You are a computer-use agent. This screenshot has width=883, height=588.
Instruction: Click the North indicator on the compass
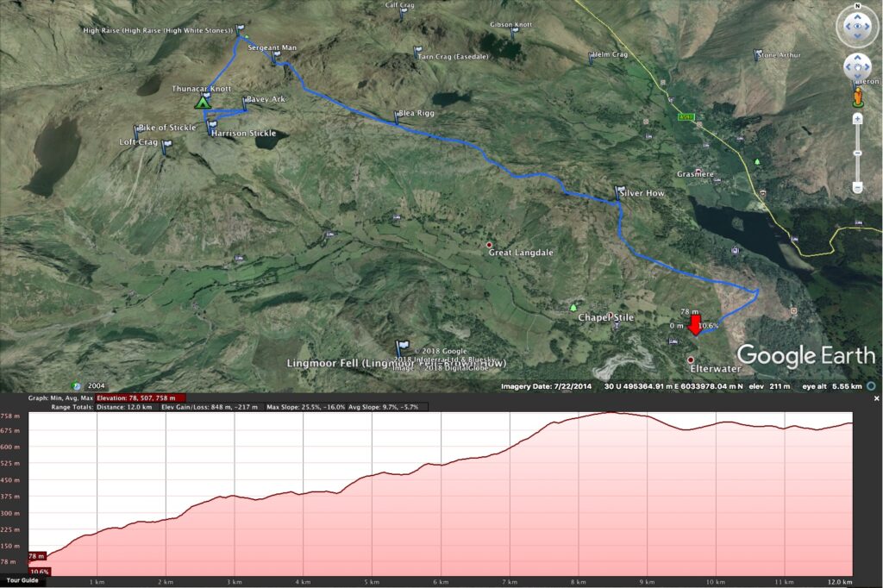[857, 7]
